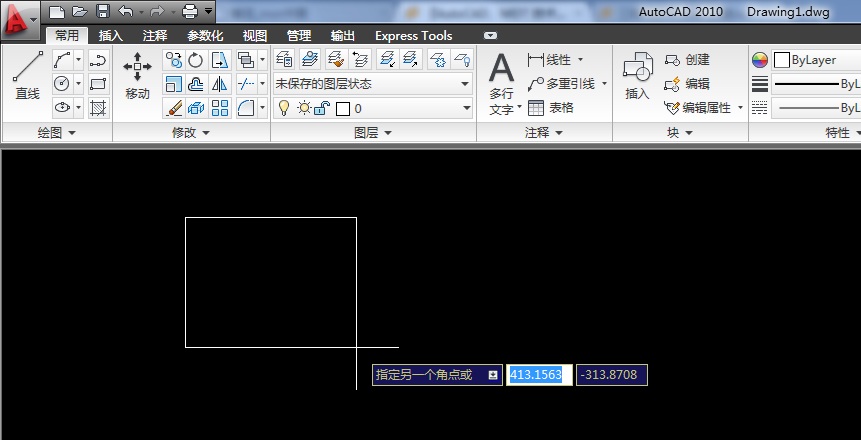Click the 创建 block button
This screenshot has height=440, width=861.
[687, 59]
